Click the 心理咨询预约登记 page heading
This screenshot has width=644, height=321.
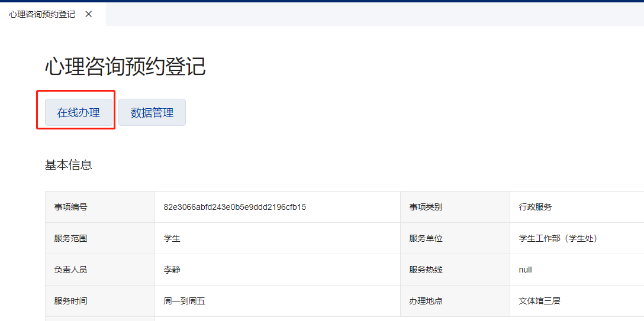(x=125, y=67)
